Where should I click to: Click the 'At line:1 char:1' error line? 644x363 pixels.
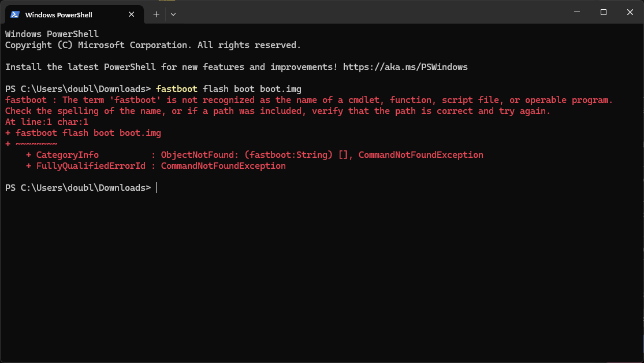point(47,122)
